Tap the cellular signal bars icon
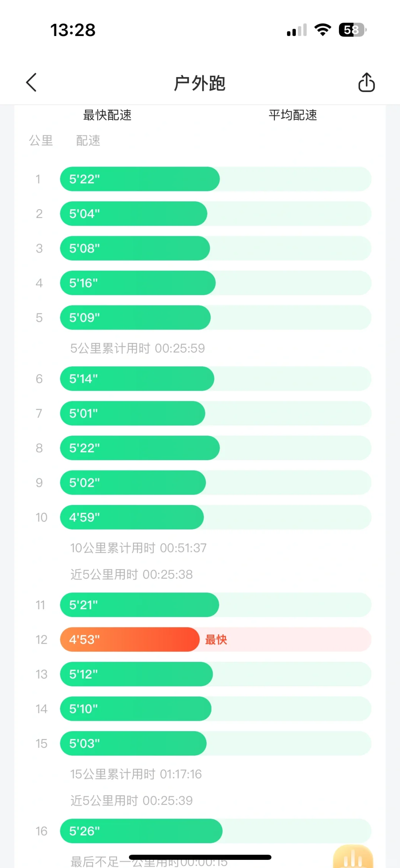 (x=297, y=30)
